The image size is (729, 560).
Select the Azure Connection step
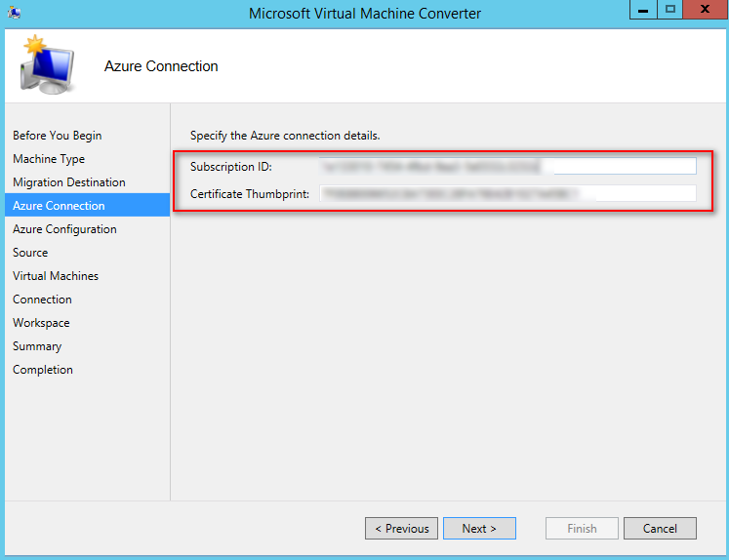(88, 206)
